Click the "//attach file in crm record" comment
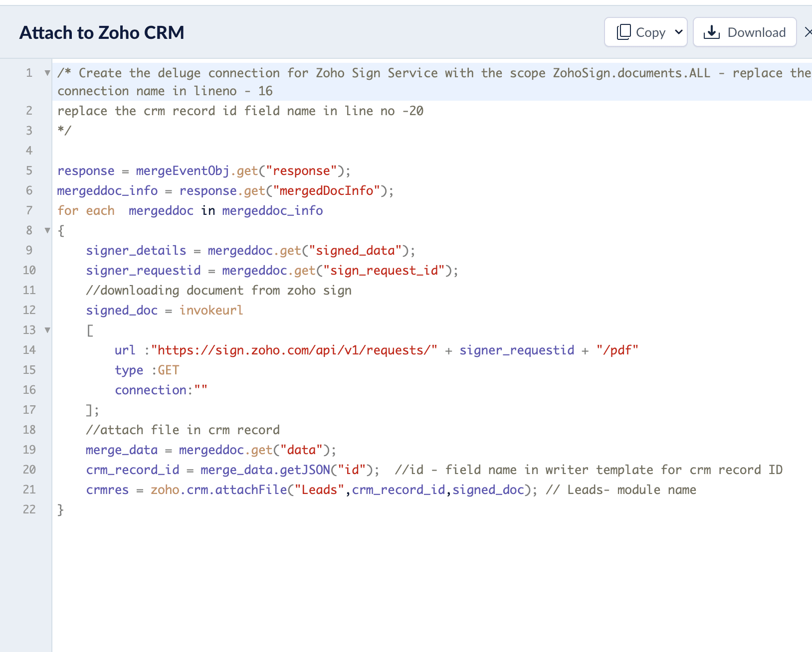The height and width of the screenshot is (652, 812). point(183,430)
